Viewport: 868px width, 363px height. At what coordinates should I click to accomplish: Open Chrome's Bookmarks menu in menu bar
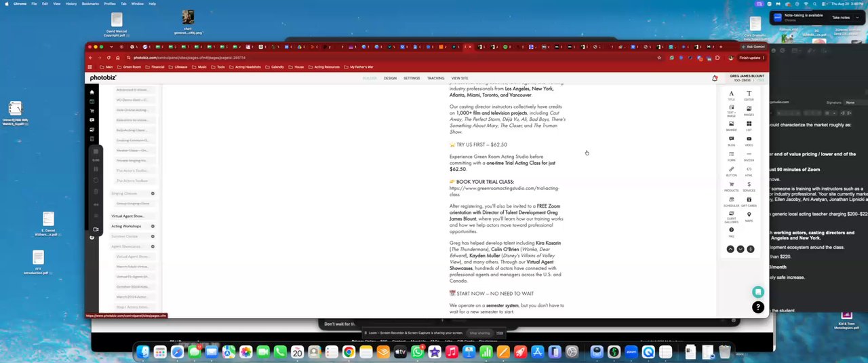pyautogui.click(x=90, y=3)
